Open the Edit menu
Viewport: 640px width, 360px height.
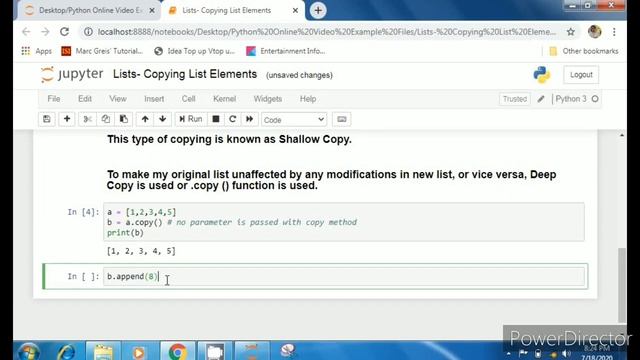pos(85,99)
